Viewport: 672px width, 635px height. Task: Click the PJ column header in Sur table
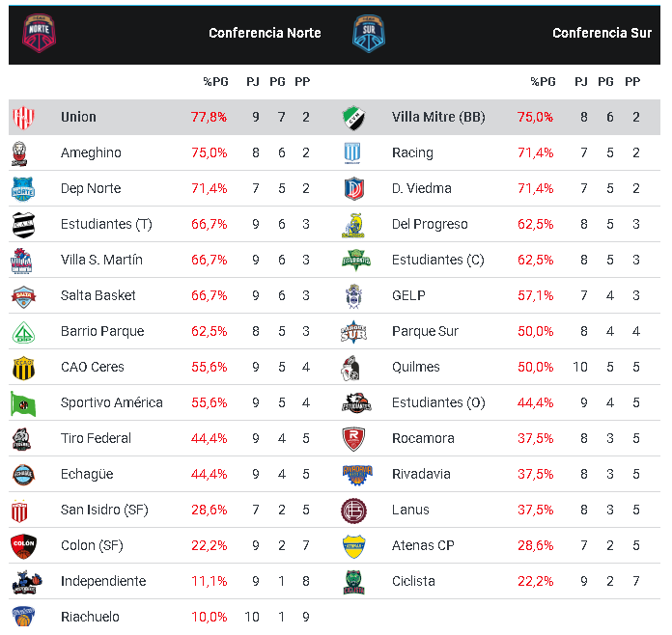coord(581,82)
